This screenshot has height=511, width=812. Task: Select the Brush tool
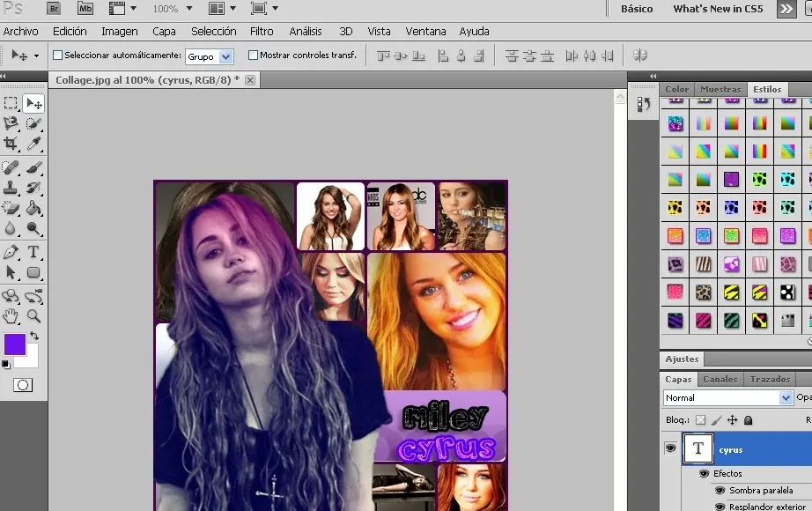point(33,167)
